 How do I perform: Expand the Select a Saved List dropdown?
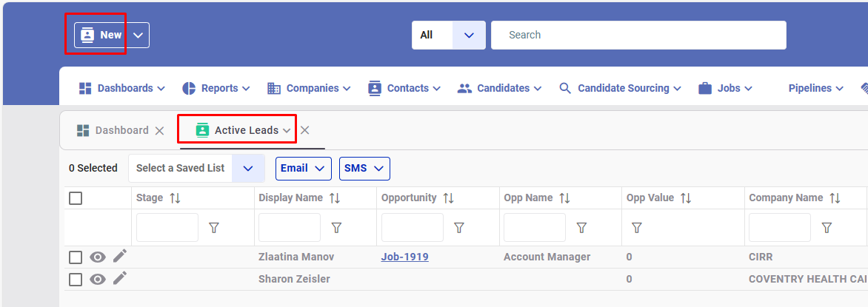click(248, 168)
